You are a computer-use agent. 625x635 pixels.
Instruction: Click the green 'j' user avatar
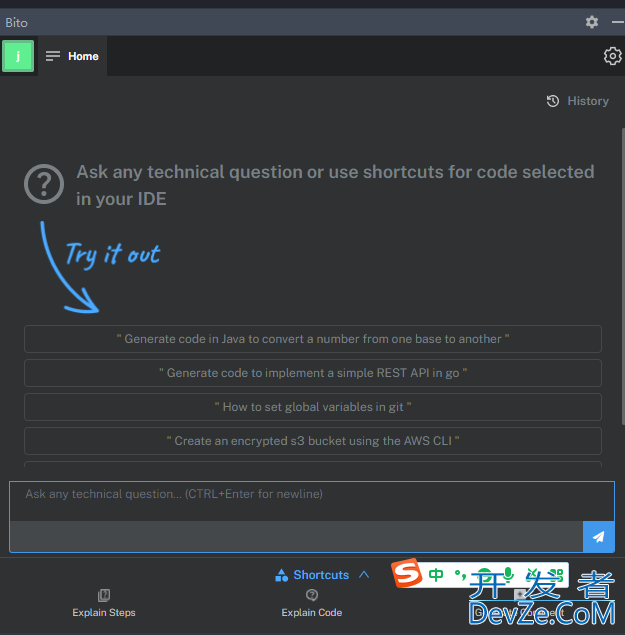pyautogui.click(x=18, y=56)
